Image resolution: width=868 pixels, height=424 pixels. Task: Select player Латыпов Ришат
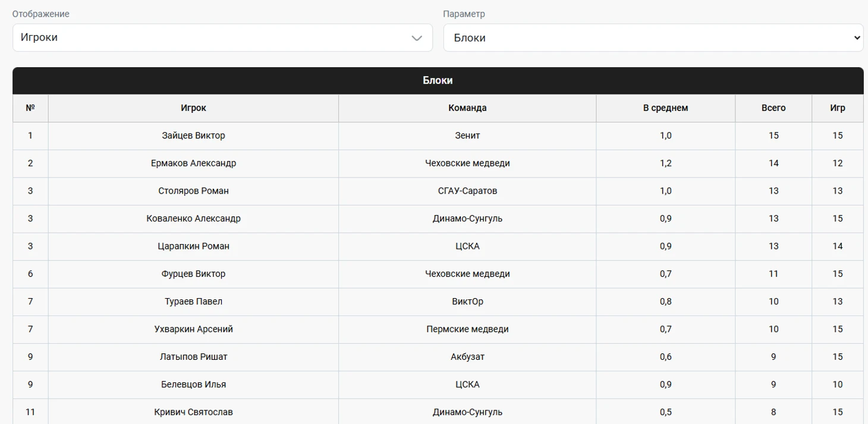(x=194, y=357)
